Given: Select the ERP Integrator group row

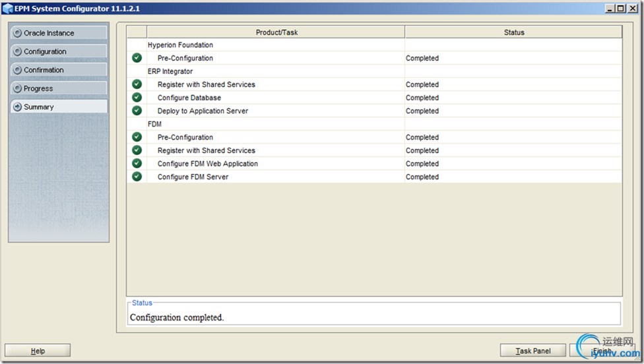Looking at the screenshot, I should [x=374, y=71].
